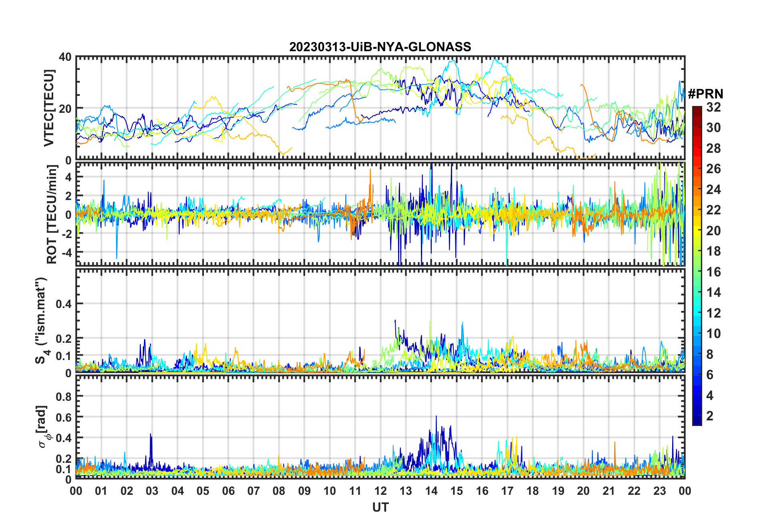The width and height of the screenshot is (761, 532).
Task: Click the 40 tick on the VTEC axis
Action: coord(65,57)
